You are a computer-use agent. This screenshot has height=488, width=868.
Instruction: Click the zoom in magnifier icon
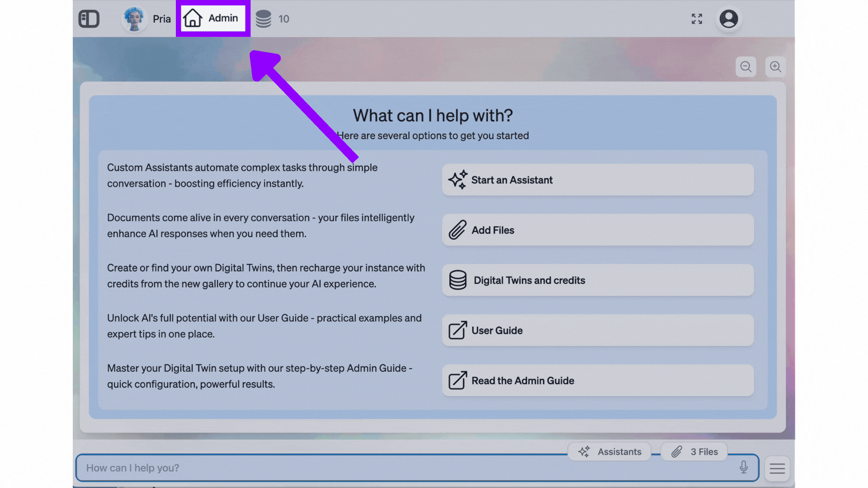(776, 66)
